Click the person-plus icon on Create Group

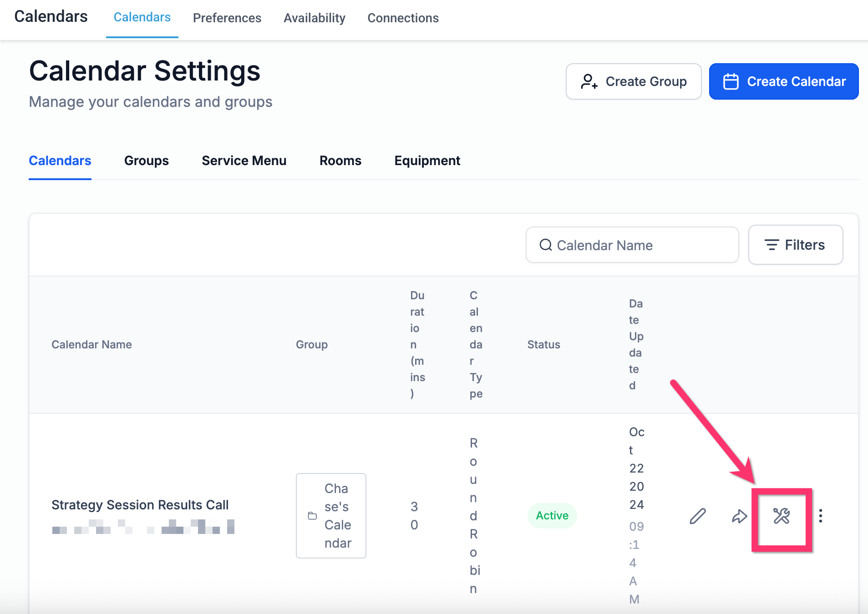click(589, 81)
